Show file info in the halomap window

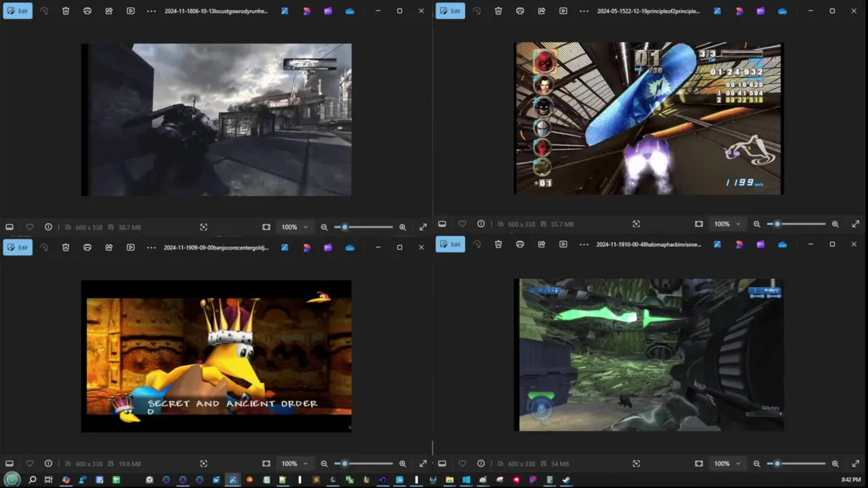click(481, 464)
